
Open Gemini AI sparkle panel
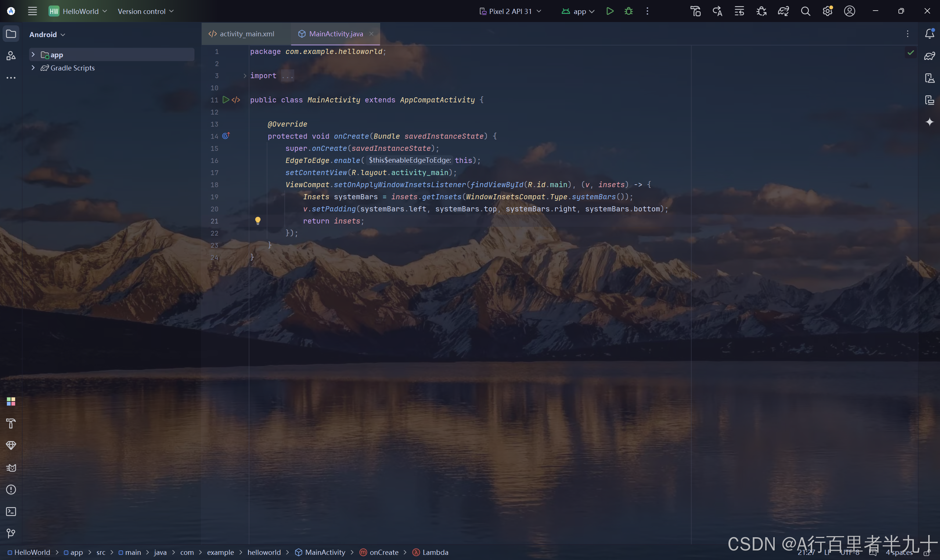[x=929, y=122]
